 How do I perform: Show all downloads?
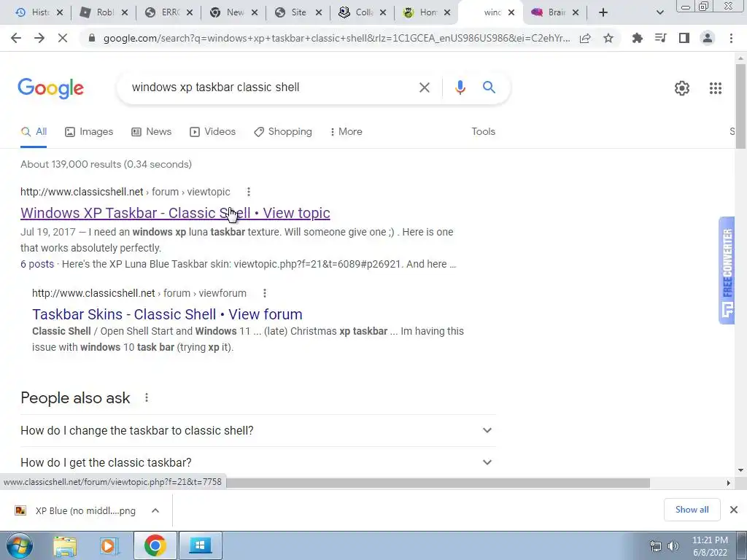[x=692, y=510]
